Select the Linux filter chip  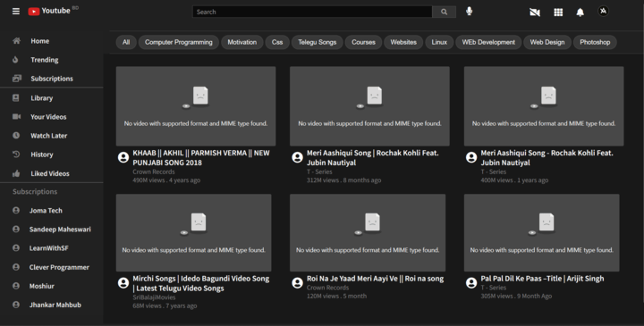[439, 42]
